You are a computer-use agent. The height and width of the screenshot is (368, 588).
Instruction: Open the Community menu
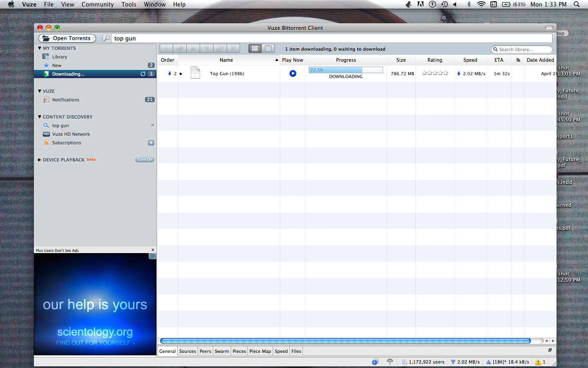point(98,4)
